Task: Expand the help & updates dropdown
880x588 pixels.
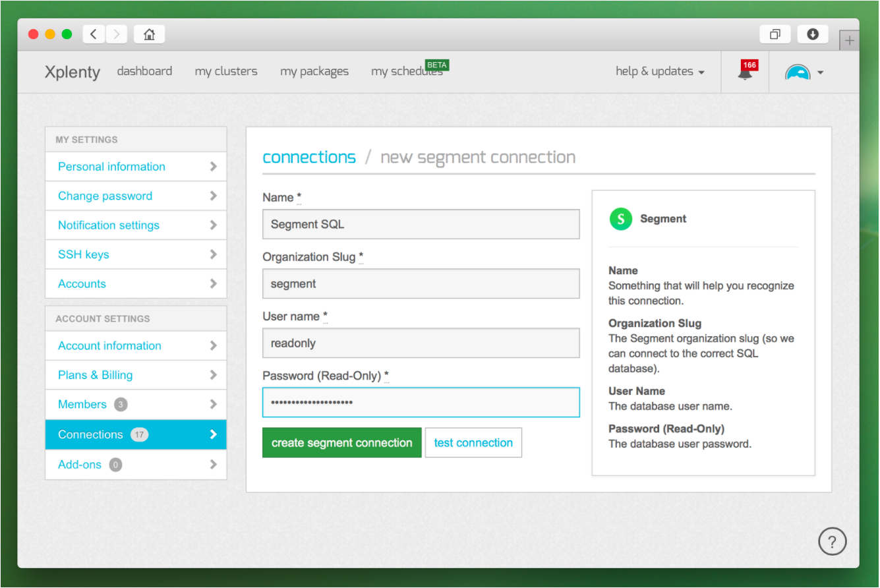Action: click(660, 71)
